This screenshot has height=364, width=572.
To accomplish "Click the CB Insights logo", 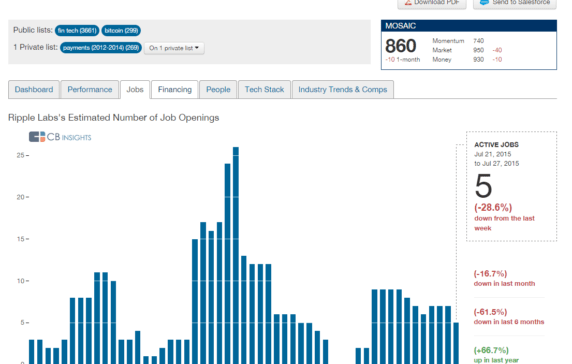I will point(60,137).
